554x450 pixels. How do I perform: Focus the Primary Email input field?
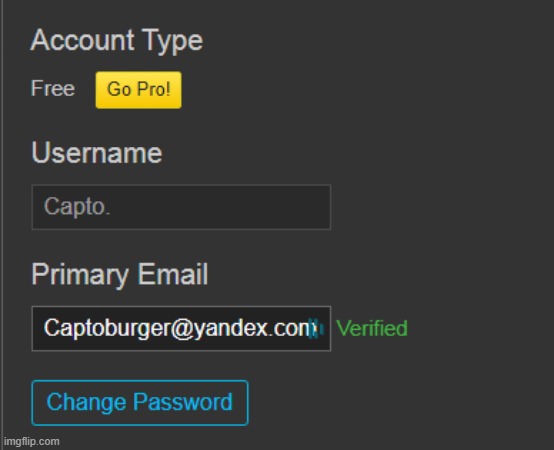(181, 328)
